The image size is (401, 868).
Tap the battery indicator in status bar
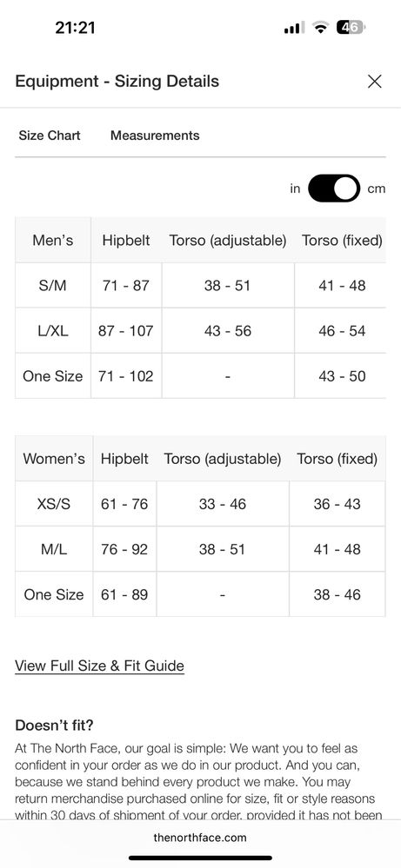(x=351, y=27)
